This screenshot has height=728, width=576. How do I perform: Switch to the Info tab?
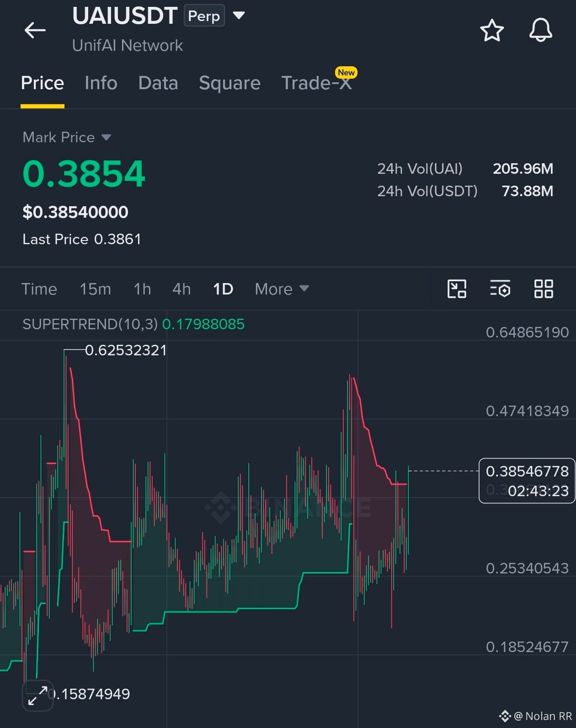[x=101, y=83]
